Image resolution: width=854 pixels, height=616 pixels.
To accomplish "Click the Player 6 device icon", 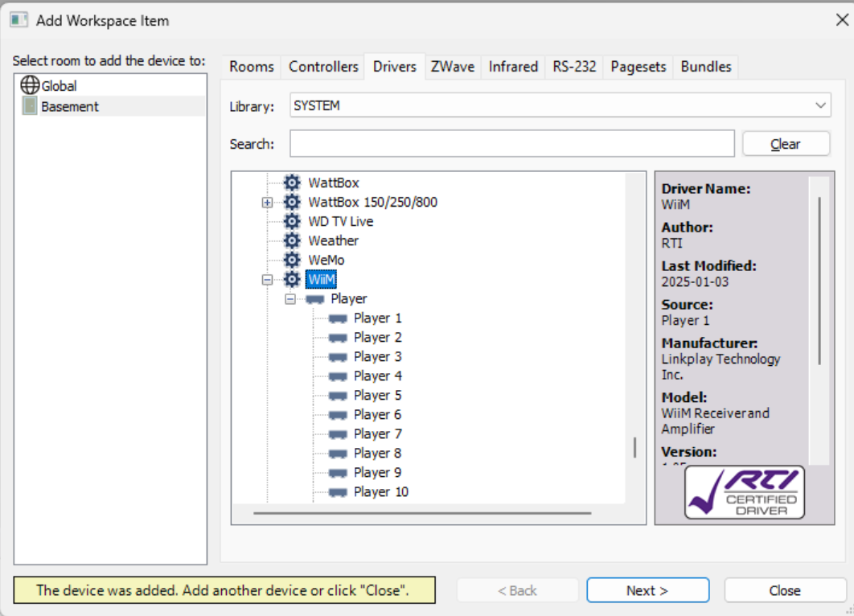I will pyautogui.click(x=339, y=415).
